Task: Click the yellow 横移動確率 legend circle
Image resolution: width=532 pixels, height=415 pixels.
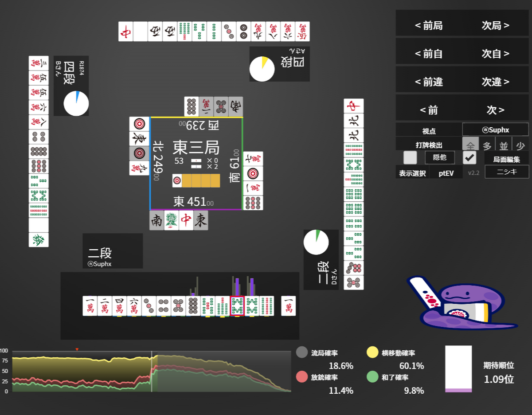Action: tap(372, 352)
